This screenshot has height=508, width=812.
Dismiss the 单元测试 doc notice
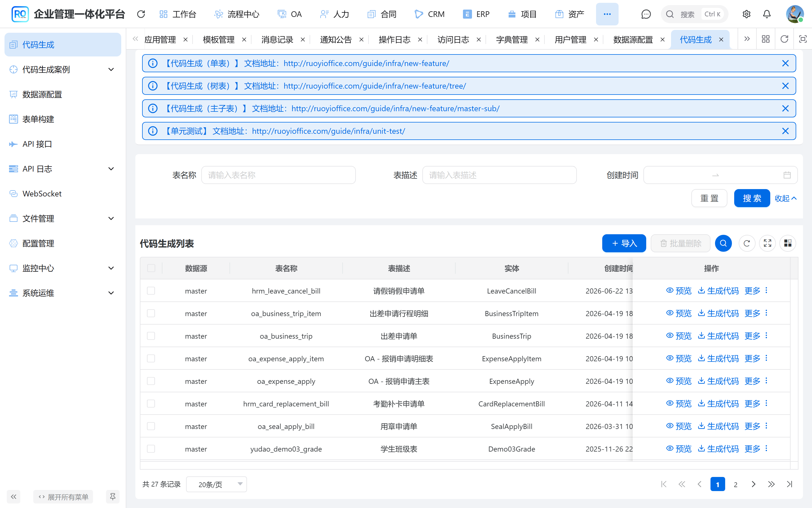[x=785, y=131]
